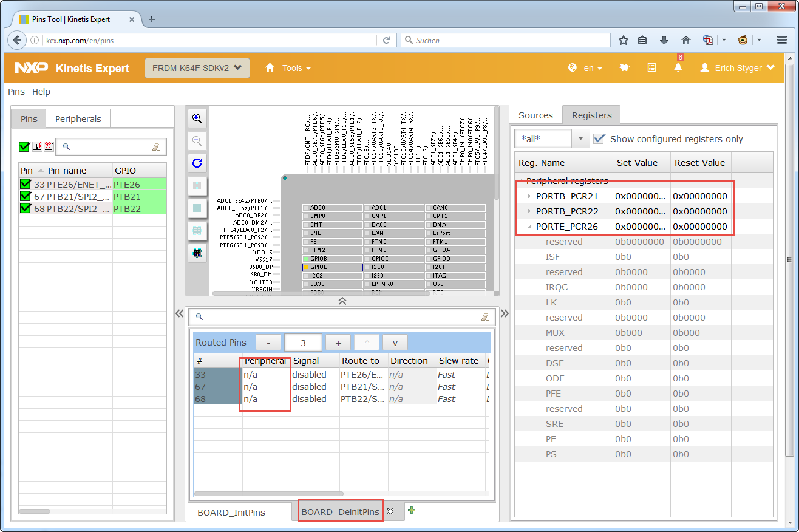Click the bookmark star icon
The width and height of the screenshot is (799, 532).
[x=623, y=40]
